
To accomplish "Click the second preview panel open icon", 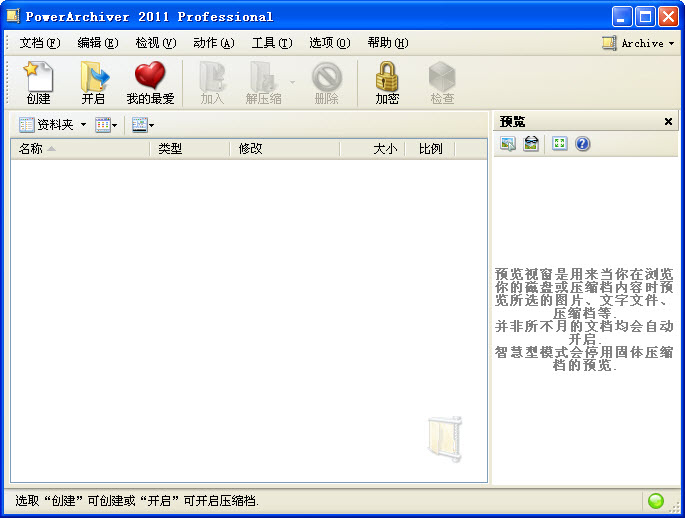I will pyautogui.click(x=531, y=144).
